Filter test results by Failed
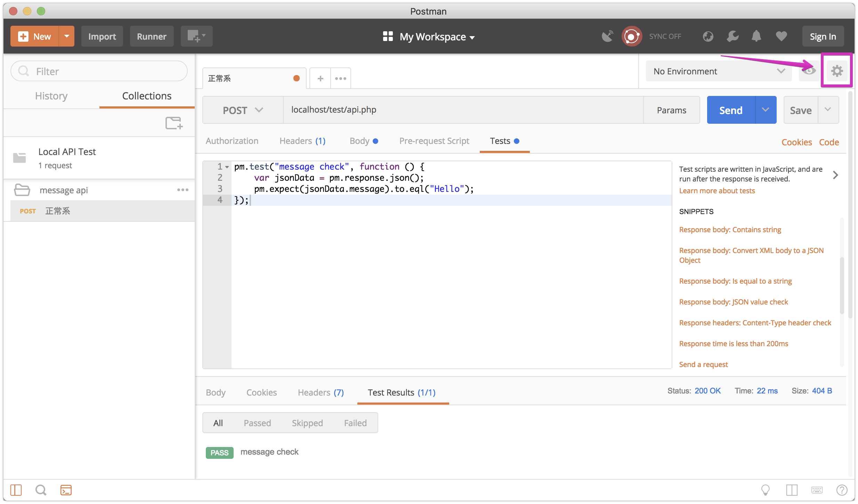 click(355, 423)
